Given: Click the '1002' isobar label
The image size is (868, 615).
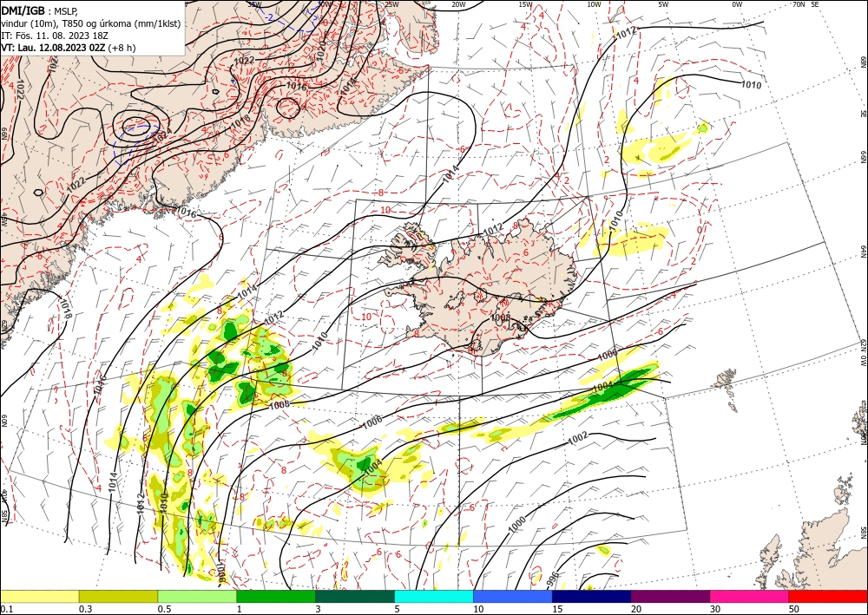Looking at the screenshot, I should pyautogui.click(x=578, y=438).
